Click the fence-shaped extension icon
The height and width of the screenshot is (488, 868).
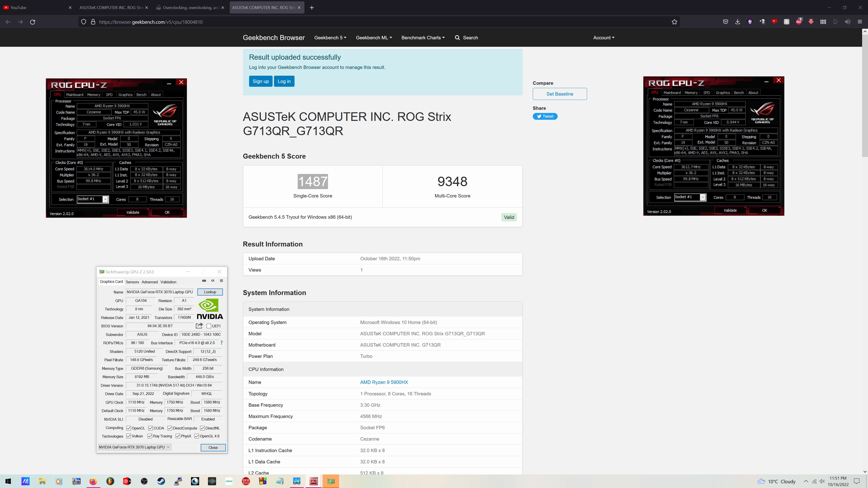(823, 22)
